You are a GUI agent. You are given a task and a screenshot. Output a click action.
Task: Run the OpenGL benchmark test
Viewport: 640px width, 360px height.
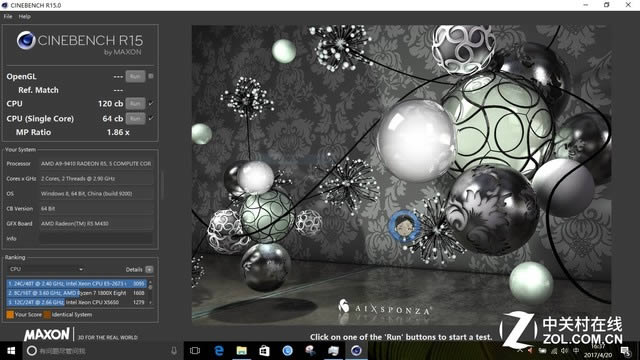coord(135,76)
